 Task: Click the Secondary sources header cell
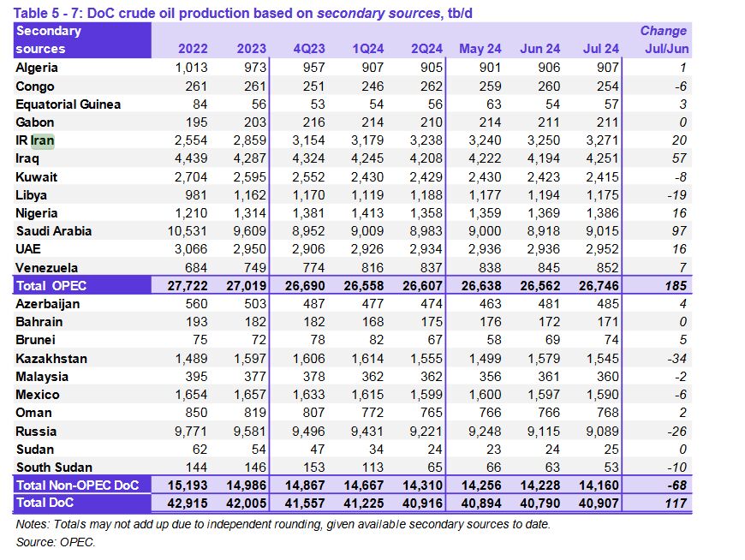(49, 40)
